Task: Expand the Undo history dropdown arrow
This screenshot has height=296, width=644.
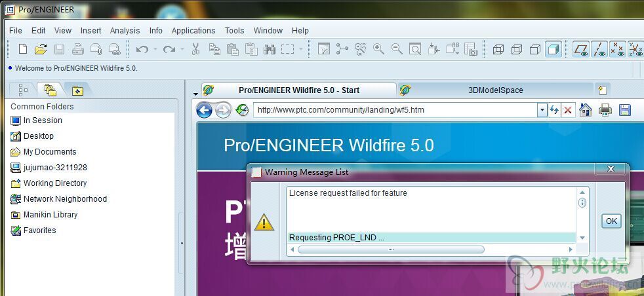Action: pyautogui.click(x=155, y=50)
